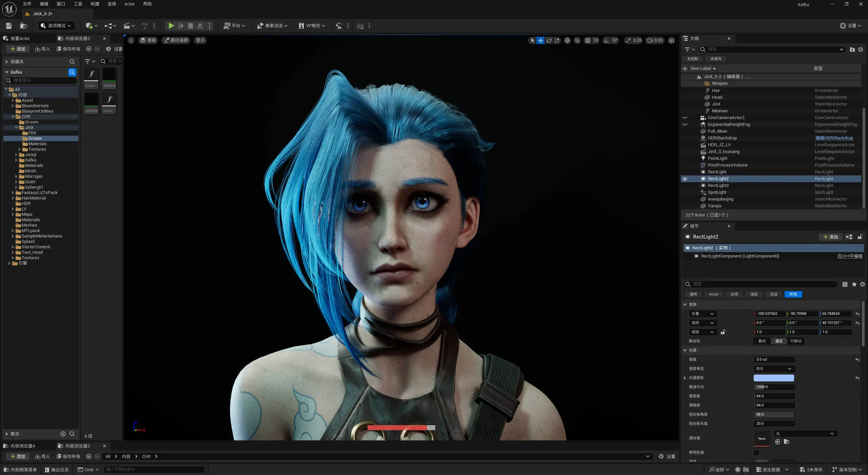Toggle visibility eye for RectLight2 in outliner
Viewport: 868px width, 475px height.
point(685,179)
